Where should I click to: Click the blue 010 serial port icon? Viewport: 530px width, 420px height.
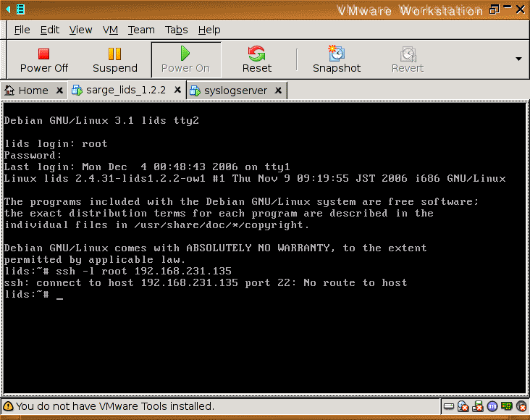492,406
